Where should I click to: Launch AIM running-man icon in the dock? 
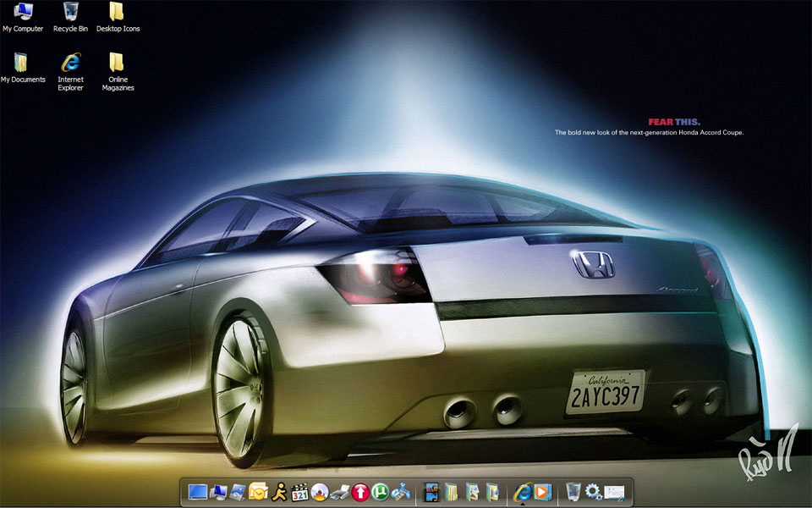coord(279,491)
